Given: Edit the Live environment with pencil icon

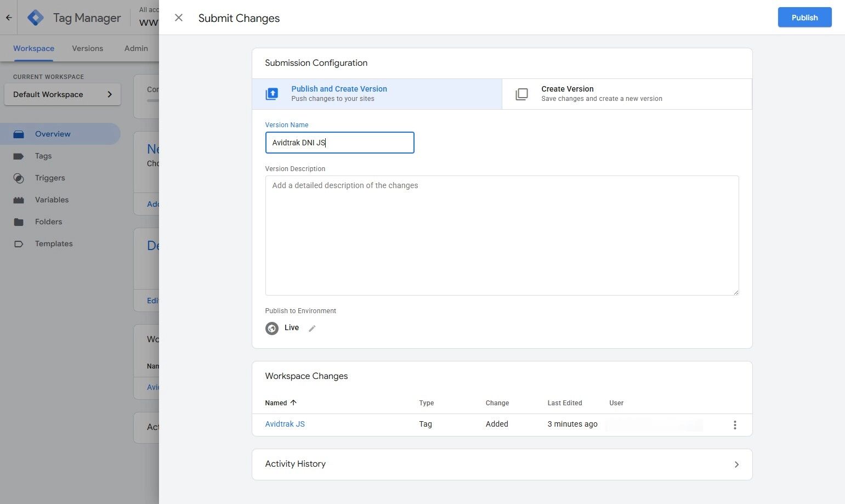Looking at the screenshot, I should (312, 329).
